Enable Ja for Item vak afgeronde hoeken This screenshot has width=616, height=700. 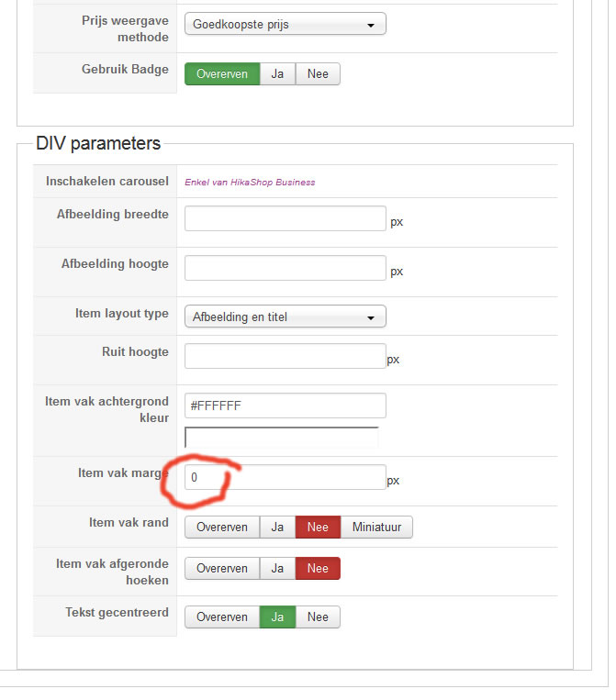click(x=277, y=569)
